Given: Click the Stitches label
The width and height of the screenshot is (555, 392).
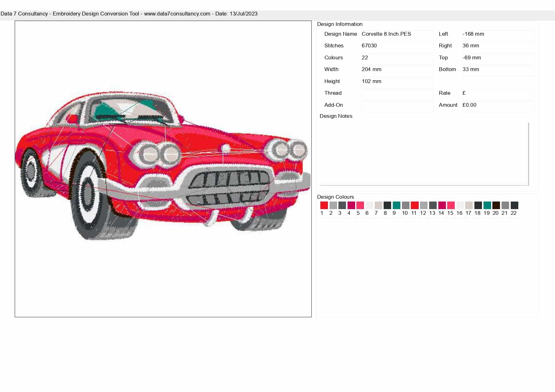Looking at the screenshot, I should pos(334,45).
